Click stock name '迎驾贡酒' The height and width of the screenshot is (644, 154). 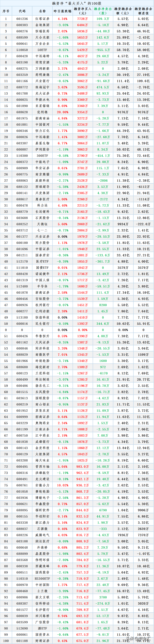(x=42, y=62)
